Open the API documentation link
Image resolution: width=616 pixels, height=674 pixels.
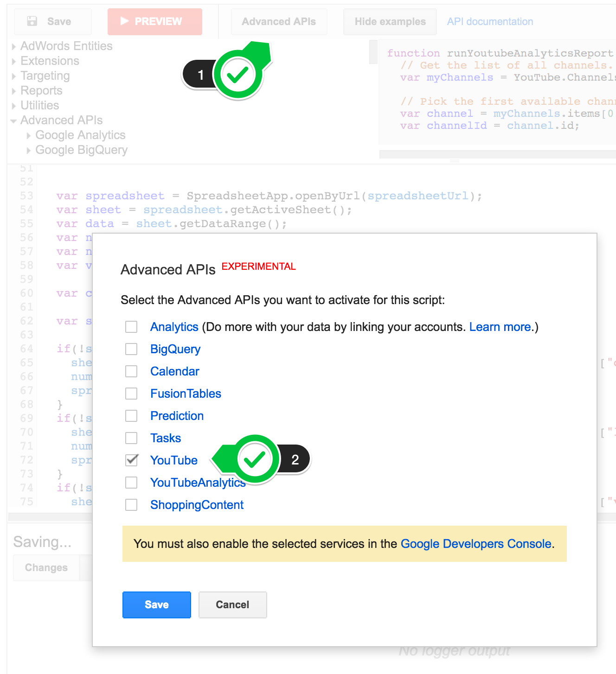tap(490, 22)
